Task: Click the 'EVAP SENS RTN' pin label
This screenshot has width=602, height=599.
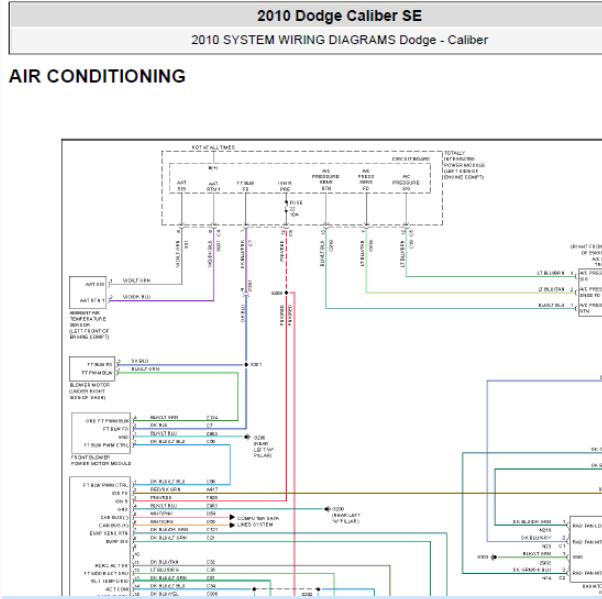Action: pyautogui.click(x=109, y=533)
